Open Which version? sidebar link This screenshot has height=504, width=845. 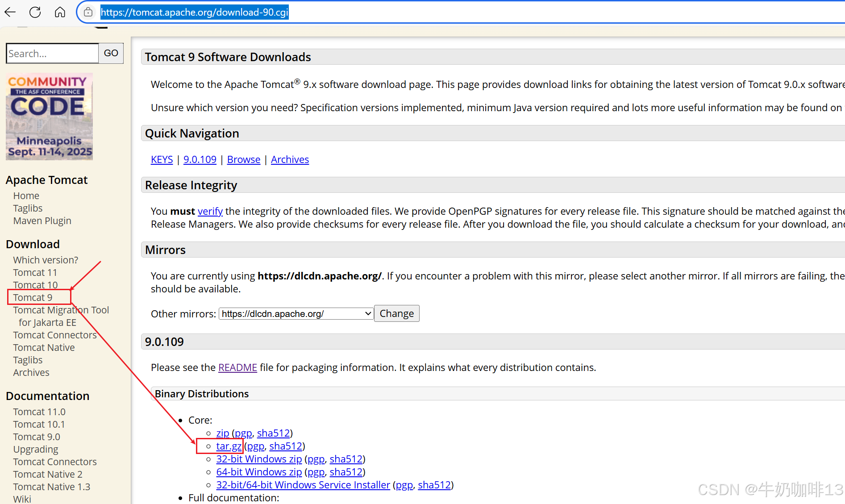click(46, 260)
